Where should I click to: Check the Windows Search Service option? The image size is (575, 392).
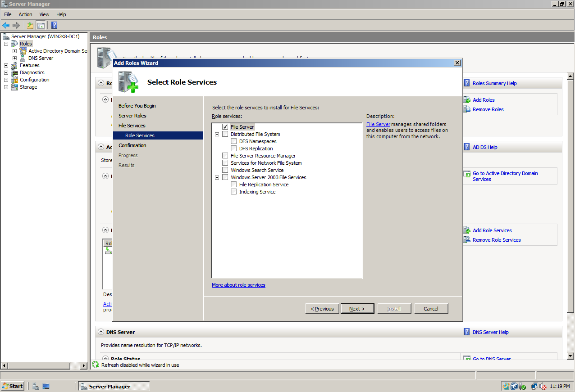pyautogui.click(x=225, y=170)
